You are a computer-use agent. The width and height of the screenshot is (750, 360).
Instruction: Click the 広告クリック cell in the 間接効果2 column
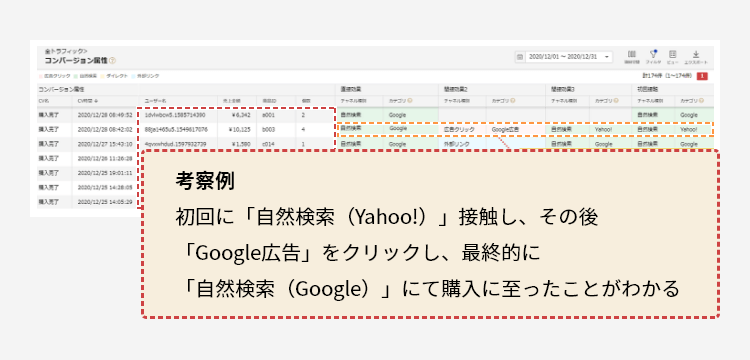(459, 129)
